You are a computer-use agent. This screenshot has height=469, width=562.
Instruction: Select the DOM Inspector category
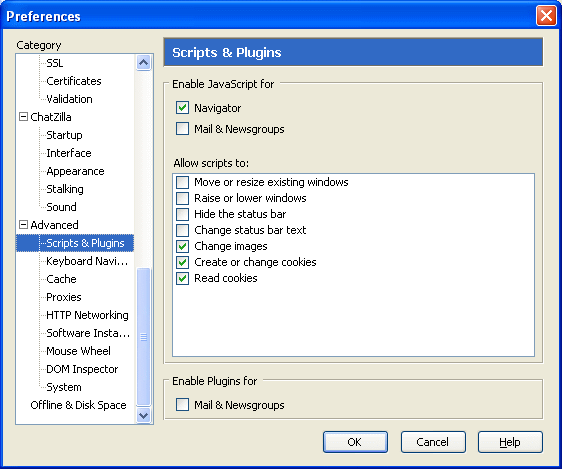coord(82,369)
